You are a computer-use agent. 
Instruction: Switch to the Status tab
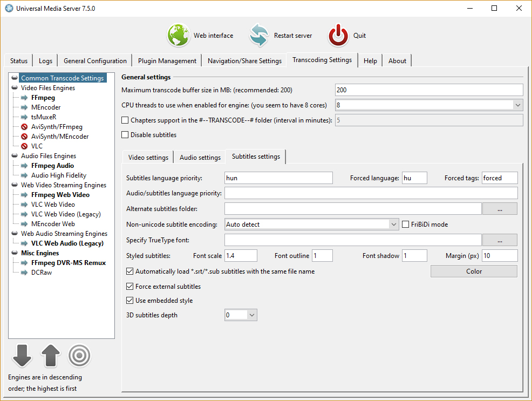click(x=19, y=61)
